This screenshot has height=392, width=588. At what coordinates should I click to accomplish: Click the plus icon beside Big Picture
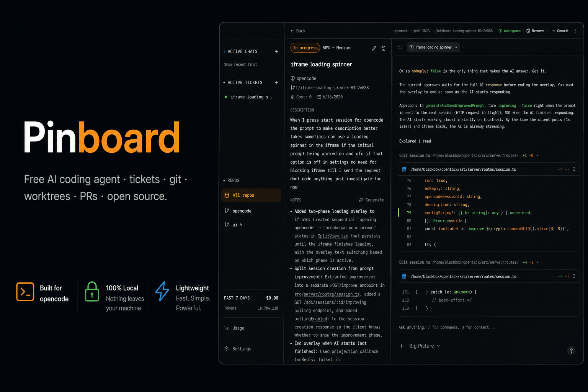click(x=402, y=346)
